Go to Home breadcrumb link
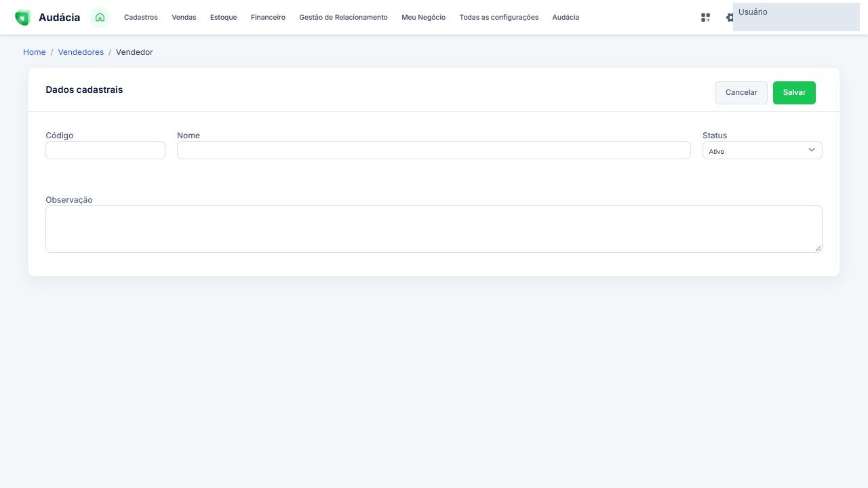Viewport: 868px width, 488px height. [35, 52]
